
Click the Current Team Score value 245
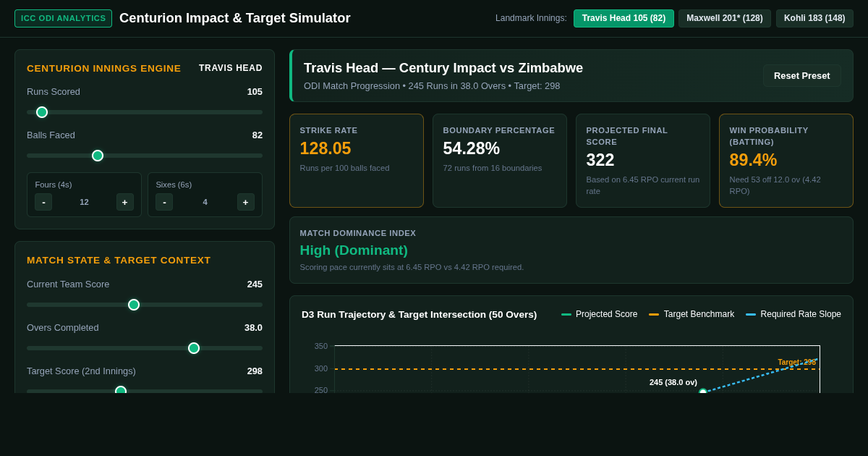coord(255,284)
